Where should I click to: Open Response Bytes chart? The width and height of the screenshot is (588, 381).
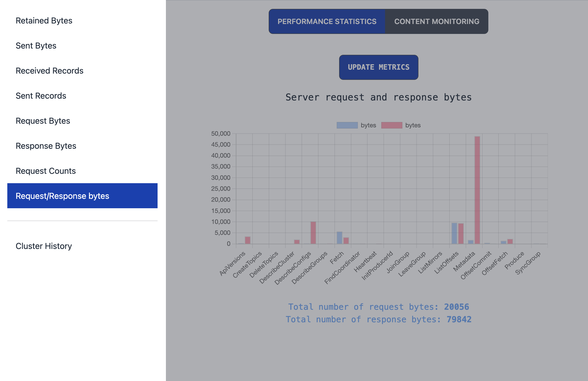point(46,146)
